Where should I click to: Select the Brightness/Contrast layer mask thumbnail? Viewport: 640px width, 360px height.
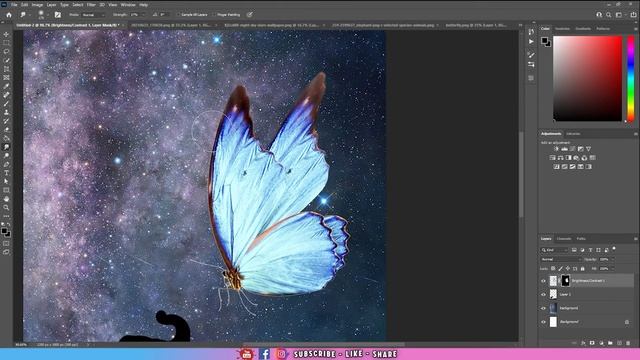tap(566, 280)
